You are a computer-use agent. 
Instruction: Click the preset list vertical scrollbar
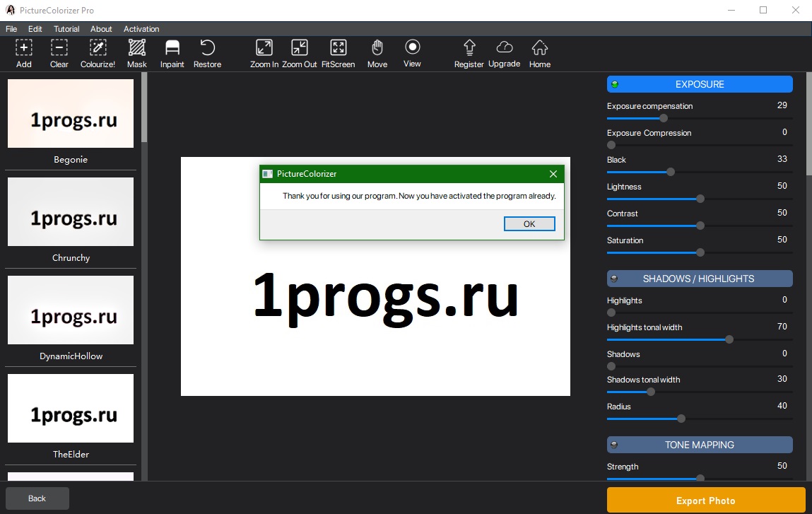tap(144, 107)
